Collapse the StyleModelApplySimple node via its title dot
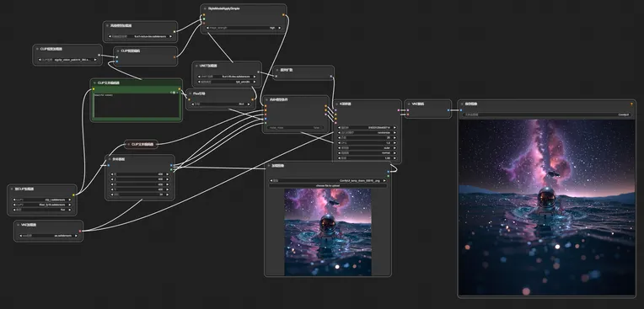The image size is (644, 309). point(206,8)
